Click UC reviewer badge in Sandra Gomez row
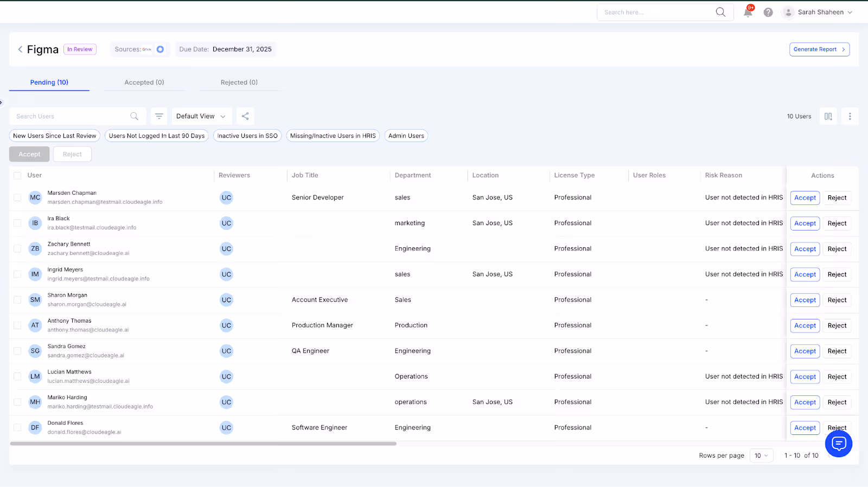Image resolution: width=868 pixels, height=487 pixels. pyautogui.click(x=226, y=351)
